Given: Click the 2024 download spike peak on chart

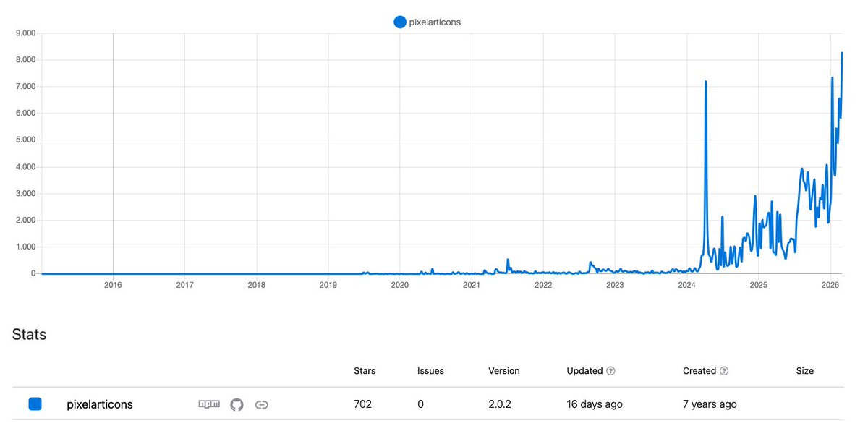Looking at the screenshot, I should [705, 82].
